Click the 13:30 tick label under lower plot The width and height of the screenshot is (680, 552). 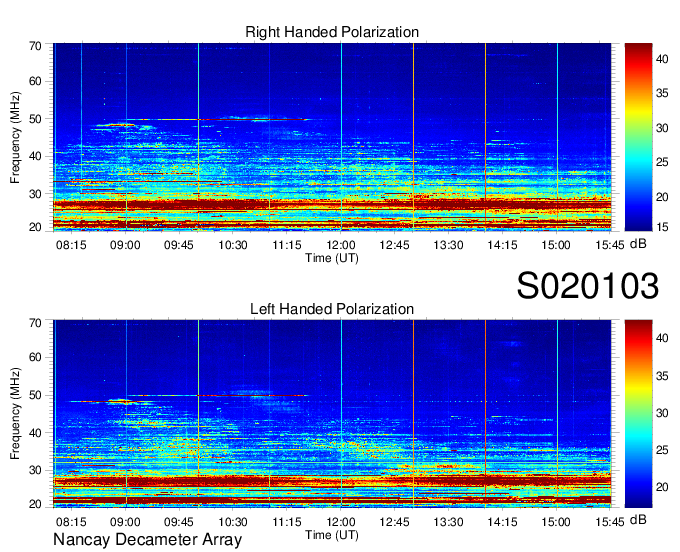[448, 522]
